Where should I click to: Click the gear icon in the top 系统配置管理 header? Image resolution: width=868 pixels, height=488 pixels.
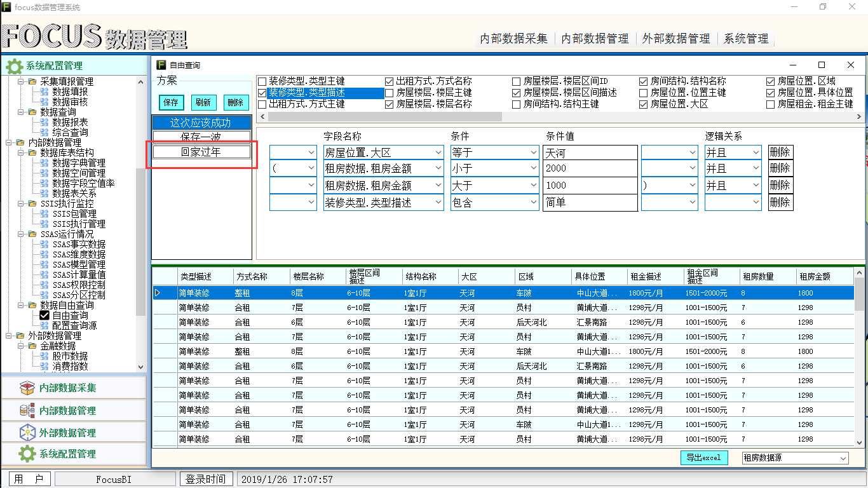[x=14, y=65]
